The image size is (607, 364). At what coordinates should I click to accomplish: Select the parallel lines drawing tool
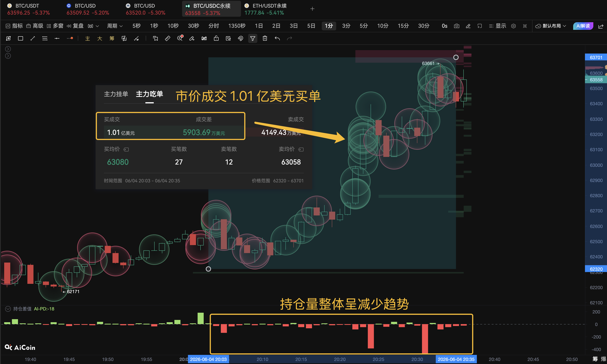45,39
